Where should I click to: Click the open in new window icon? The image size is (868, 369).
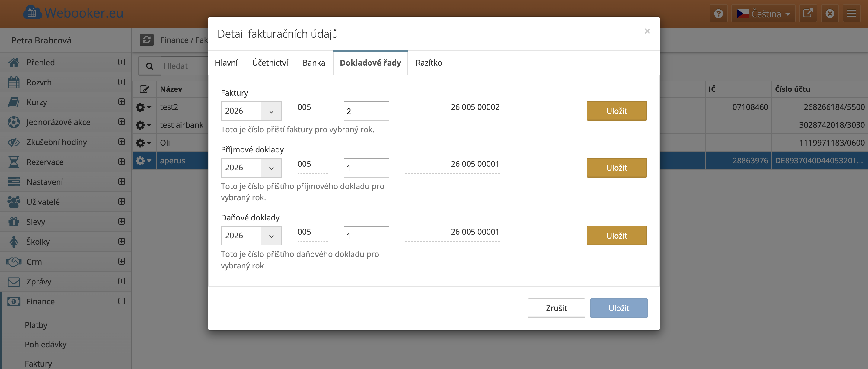pyautogui.click(x=808, y=14)
